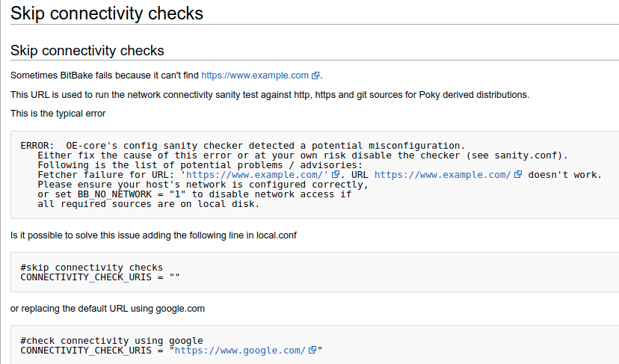Open the www.google.com link

[240, 351]
